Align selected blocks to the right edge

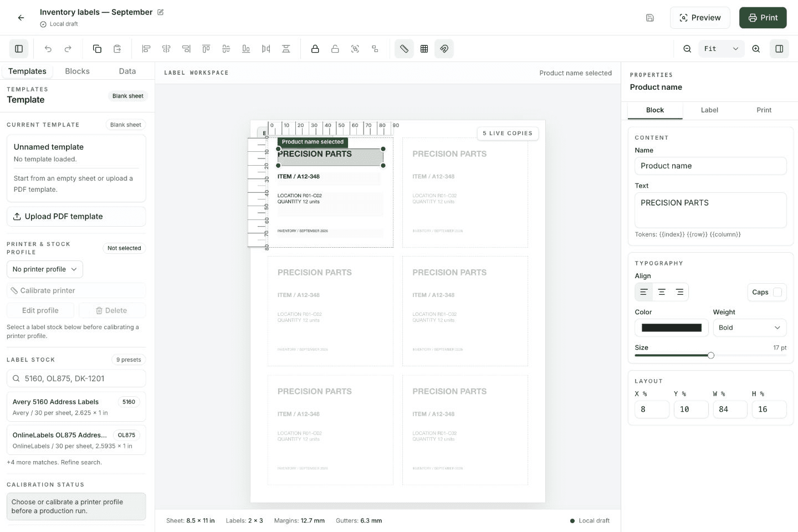[186, 49]
